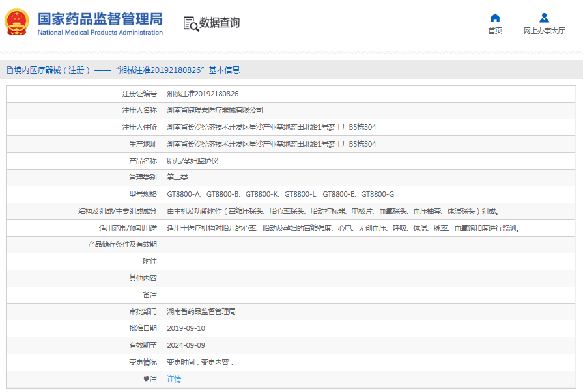Select expiry date 2024-09-09
583x392 pixels.
186,345
